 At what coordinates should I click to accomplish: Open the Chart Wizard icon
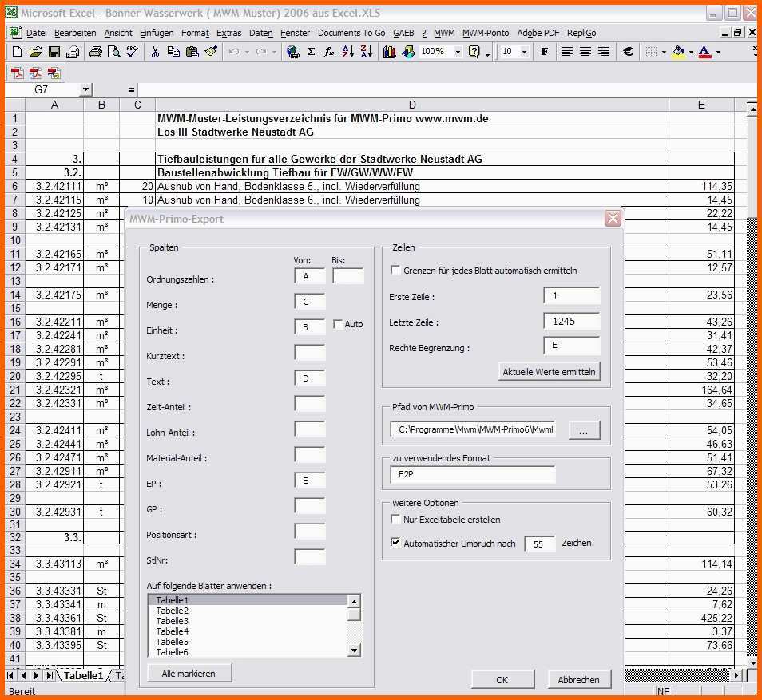click(389, 52)
